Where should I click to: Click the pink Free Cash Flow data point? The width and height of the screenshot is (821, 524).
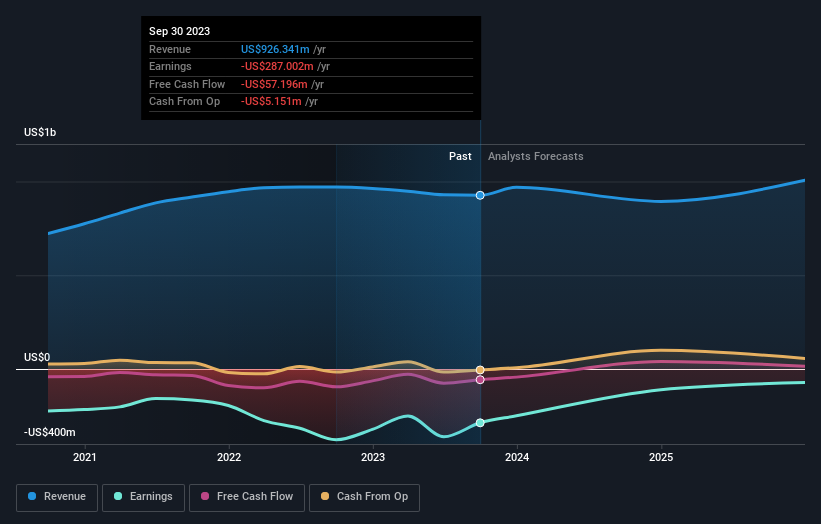pyautogui.click(x=480, y=380)
